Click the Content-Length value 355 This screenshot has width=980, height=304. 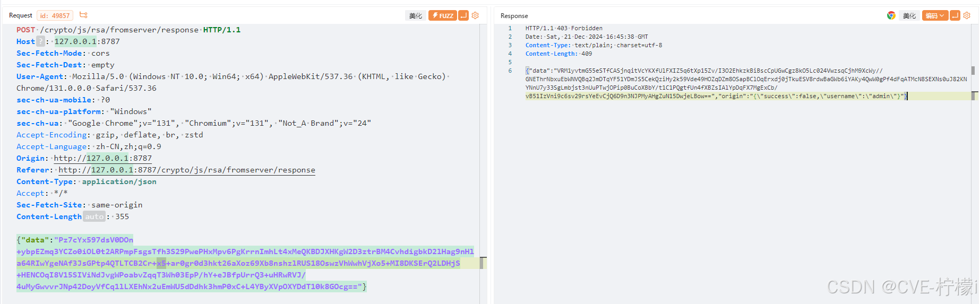122,216
